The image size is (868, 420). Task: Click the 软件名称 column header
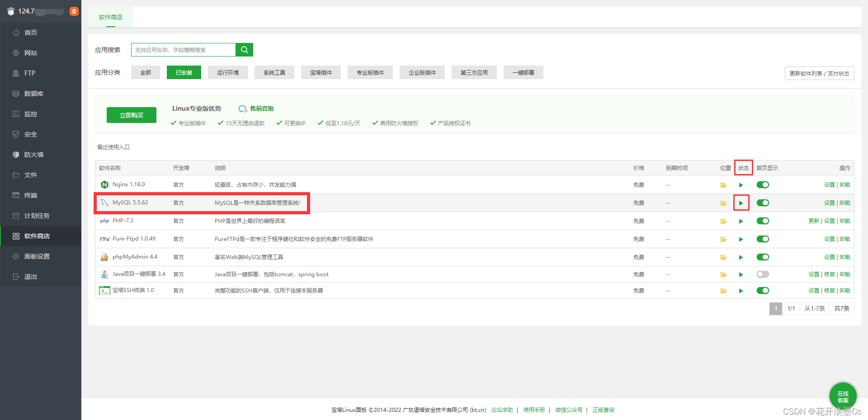click(110, 168)
